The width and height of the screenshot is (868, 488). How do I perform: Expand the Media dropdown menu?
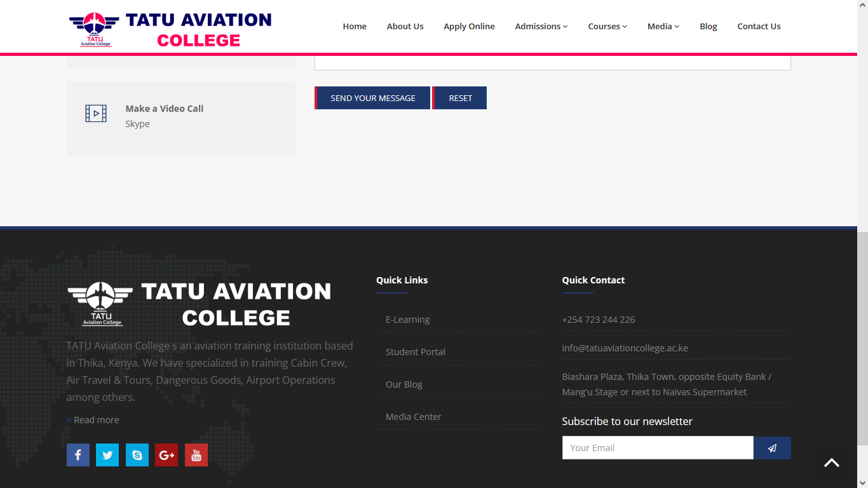pyautogui.click(x=663, y=26)
